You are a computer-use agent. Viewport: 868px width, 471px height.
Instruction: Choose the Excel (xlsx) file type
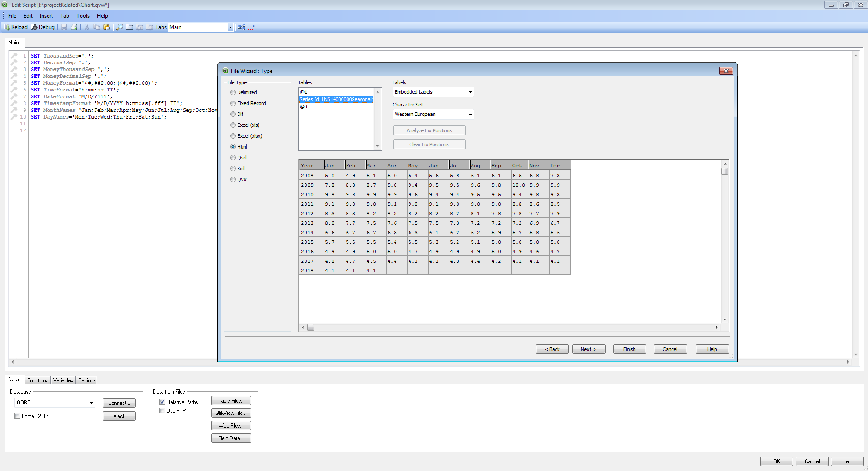(246, 136)
